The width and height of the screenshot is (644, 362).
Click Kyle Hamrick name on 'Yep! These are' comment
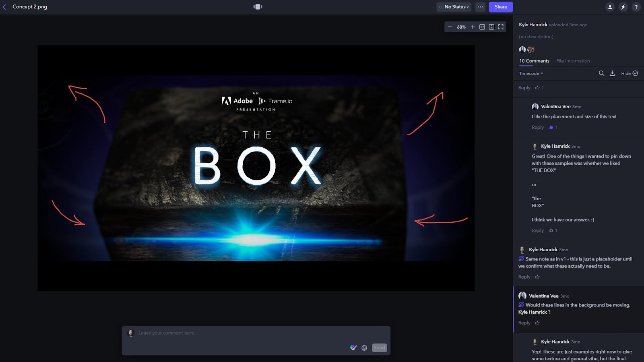tap(555, 341)
